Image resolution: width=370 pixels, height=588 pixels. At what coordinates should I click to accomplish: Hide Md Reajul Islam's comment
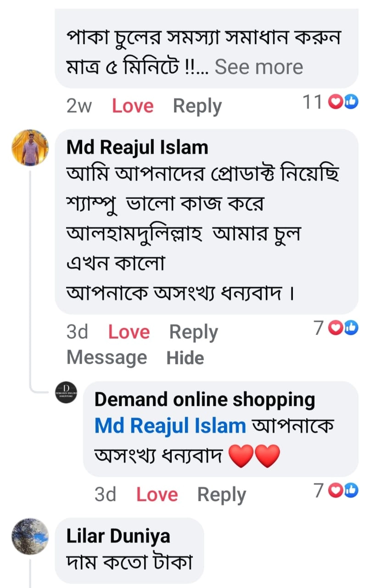[185, 357]
